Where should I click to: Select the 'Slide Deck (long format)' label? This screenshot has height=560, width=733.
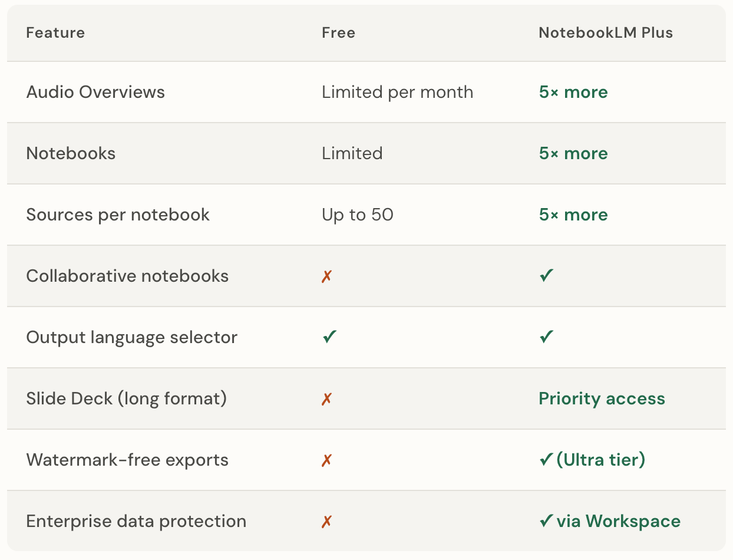(127, 399)
